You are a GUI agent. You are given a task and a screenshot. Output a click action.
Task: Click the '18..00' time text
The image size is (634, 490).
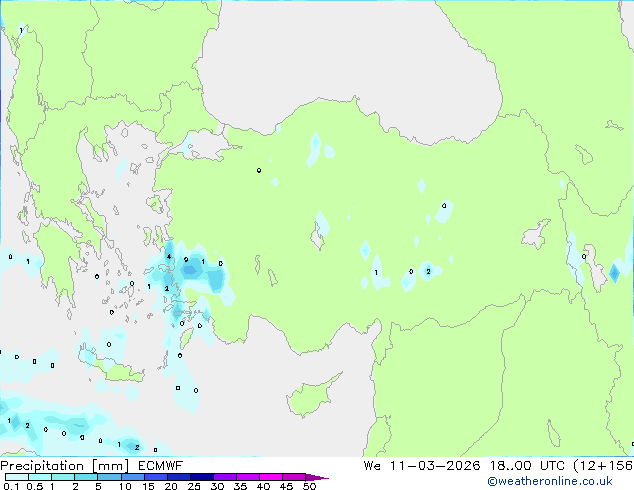[x=510, y=466]
